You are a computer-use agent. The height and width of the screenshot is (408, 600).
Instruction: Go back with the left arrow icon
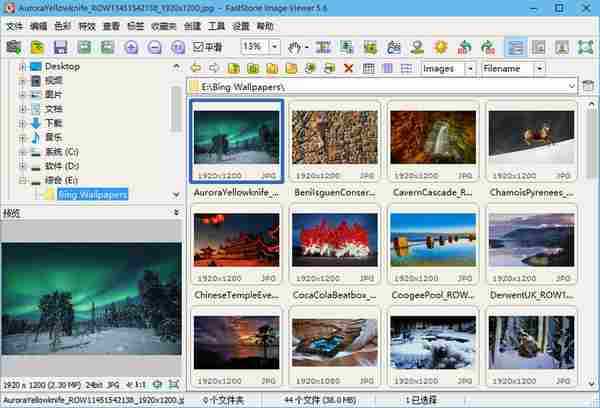coord(195,68)
